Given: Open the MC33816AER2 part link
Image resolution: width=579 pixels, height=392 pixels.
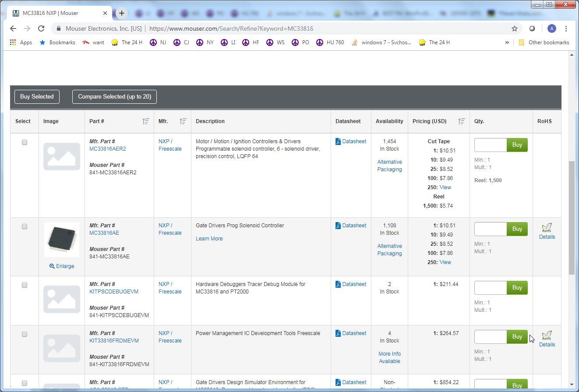Looking at the screenshot, I should [x=108, y=149].
